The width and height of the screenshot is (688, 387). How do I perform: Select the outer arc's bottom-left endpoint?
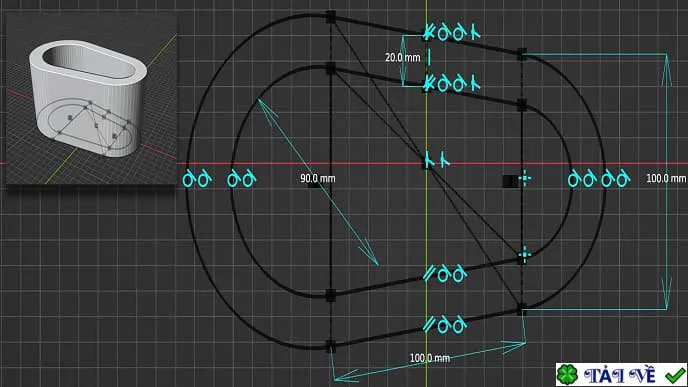tap(331, 347)
